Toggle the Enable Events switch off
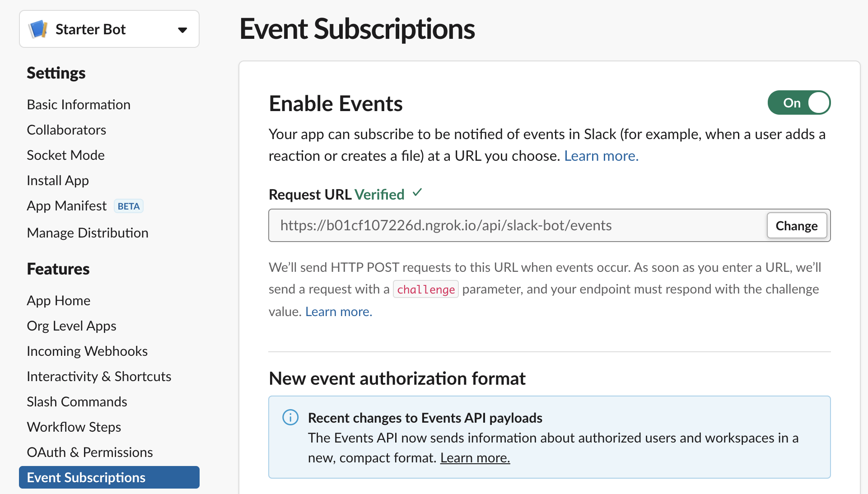Viewport: 868px width, 494px height. [798, 103]
